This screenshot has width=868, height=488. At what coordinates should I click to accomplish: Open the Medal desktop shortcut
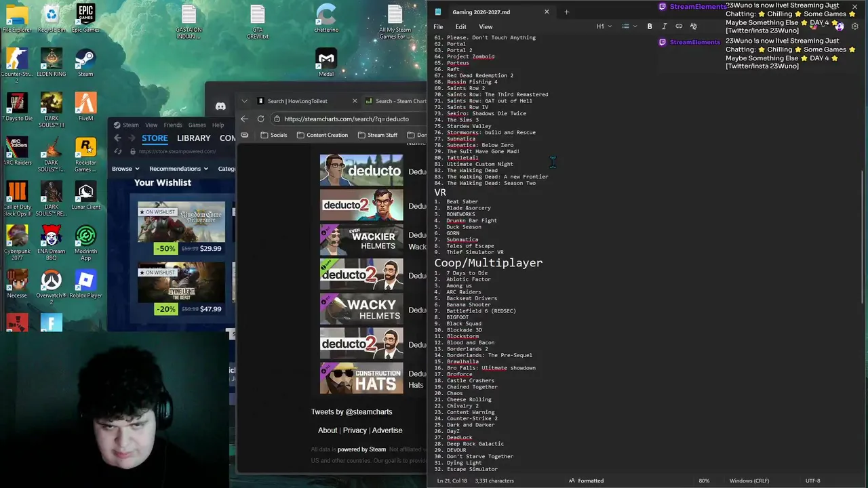click(x=326, y=62)
